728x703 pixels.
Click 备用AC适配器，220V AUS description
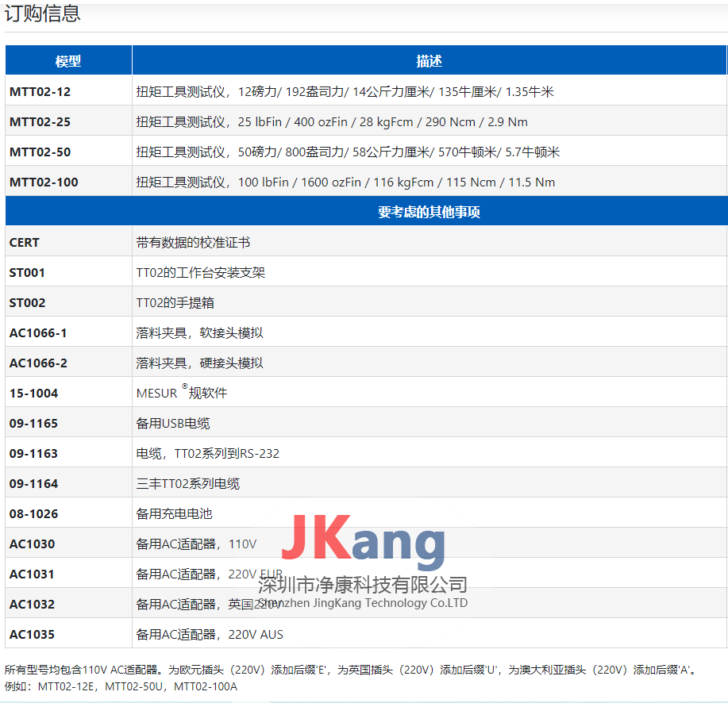210,634
